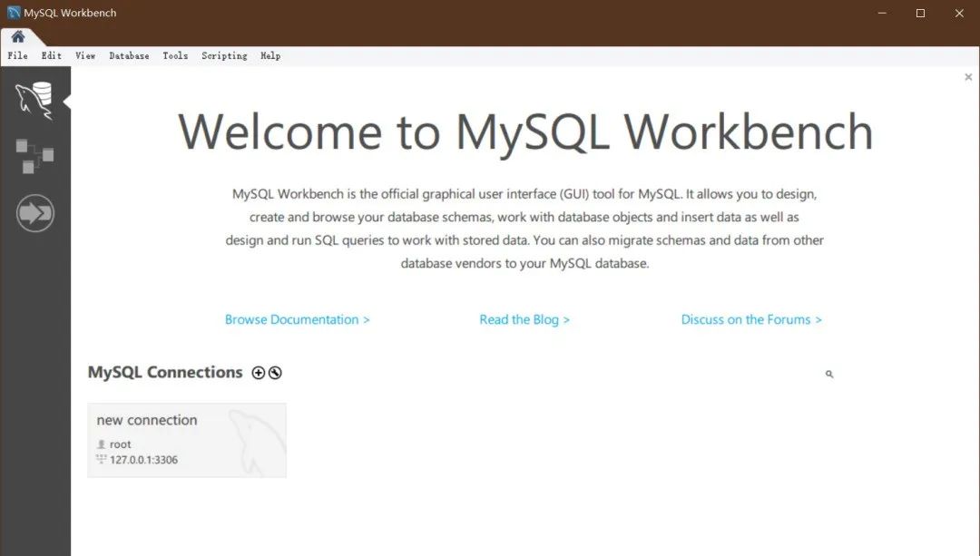Open the Home tab icon
Viewport: 980px width, 556px height.
[18, 37]
